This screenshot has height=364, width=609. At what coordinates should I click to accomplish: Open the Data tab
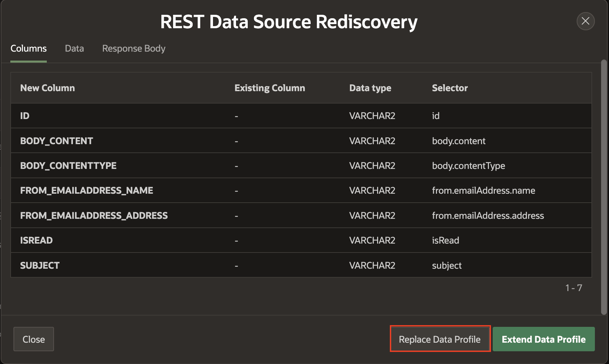(x=74, y=49)
